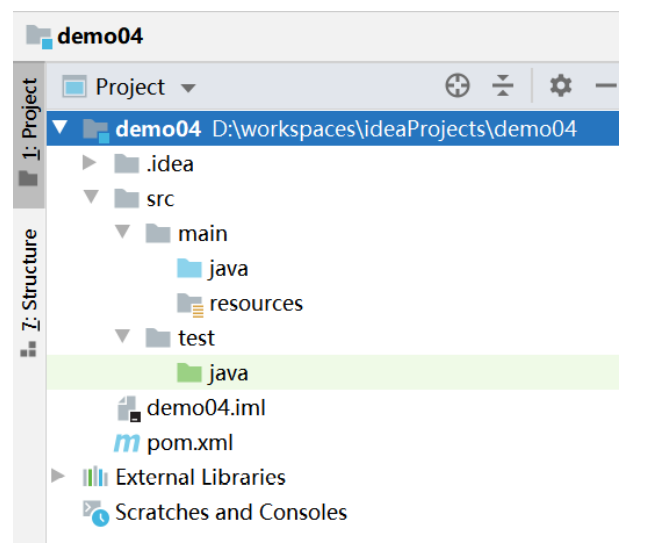Click the Maven m icon of pom.xml

(127, 443)
